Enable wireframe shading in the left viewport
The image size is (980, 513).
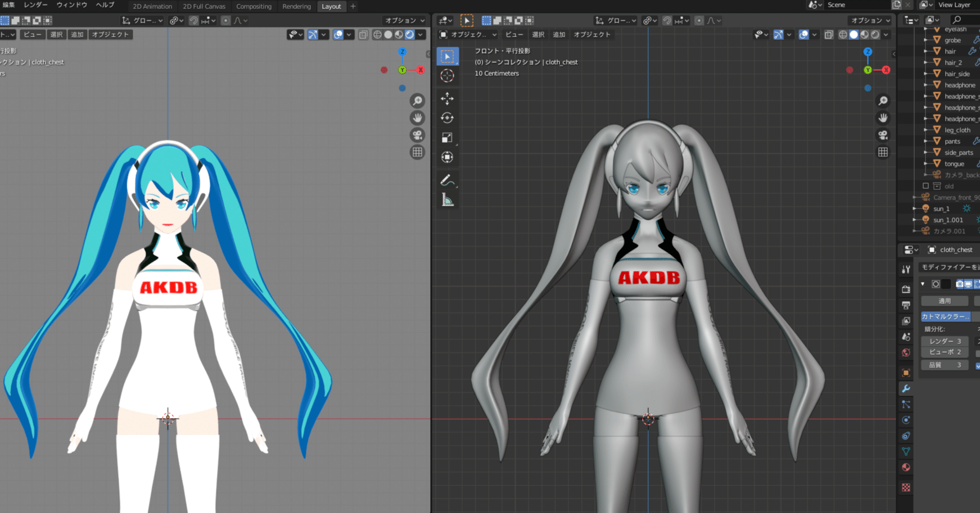point(377,34)
